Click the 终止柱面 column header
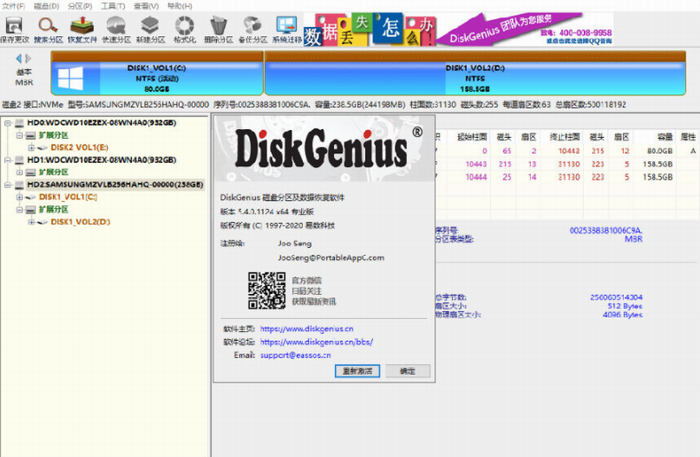The height and width of the screenshot is (457, 700). pos(564,137)
